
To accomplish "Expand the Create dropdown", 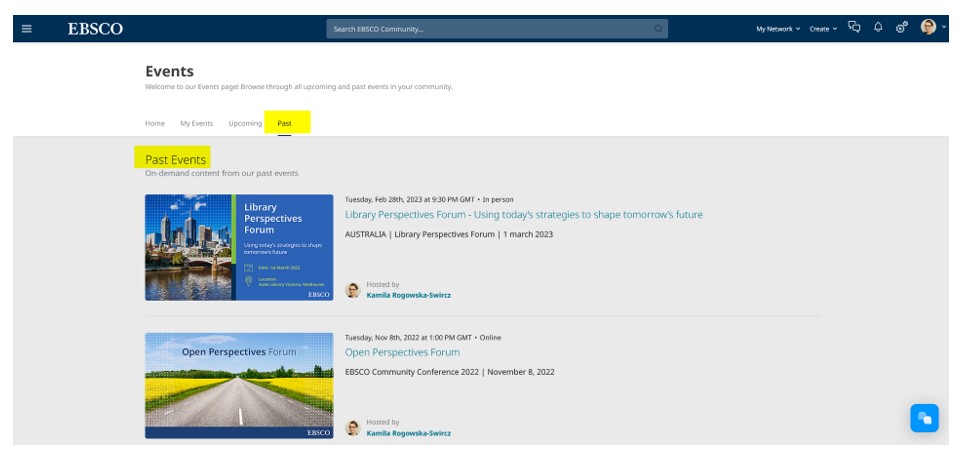I will click(x=823, y=29).
